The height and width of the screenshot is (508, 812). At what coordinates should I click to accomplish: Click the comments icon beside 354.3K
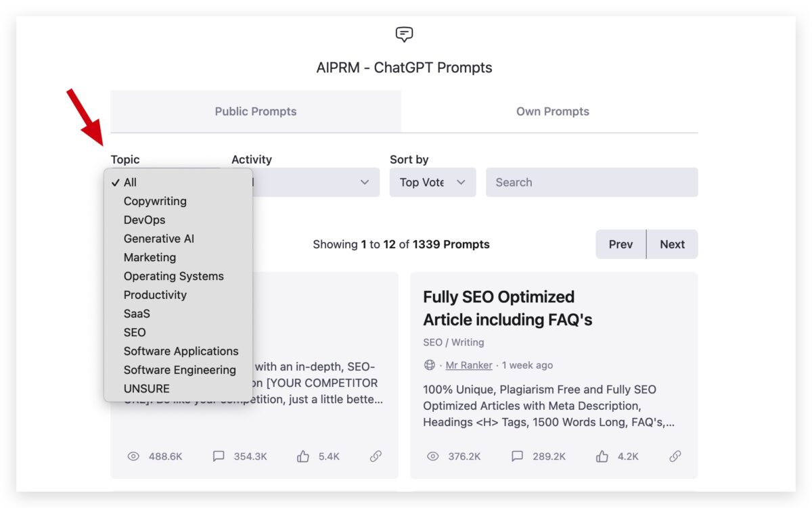(219, 457)
